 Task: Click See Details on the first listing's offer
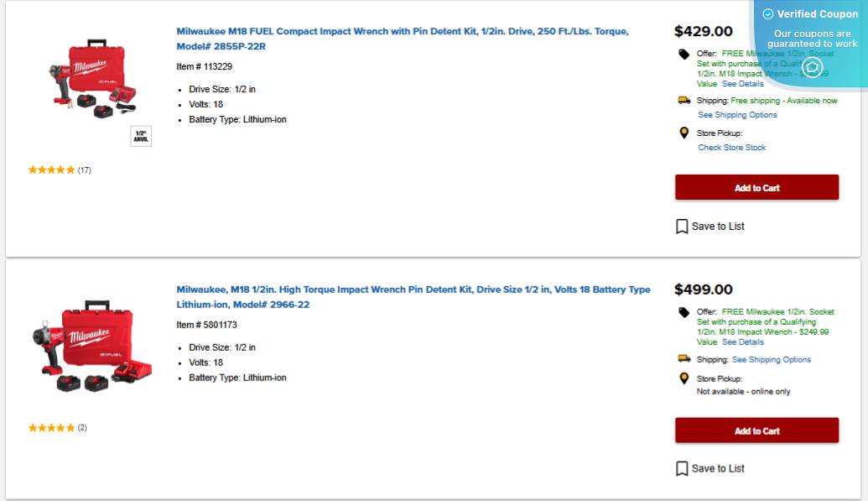743,84
